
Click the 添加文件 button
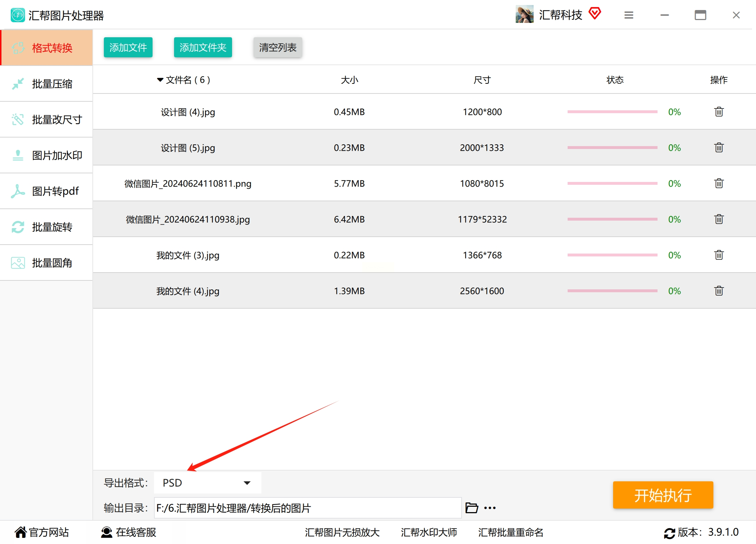(x=128, y=47)
